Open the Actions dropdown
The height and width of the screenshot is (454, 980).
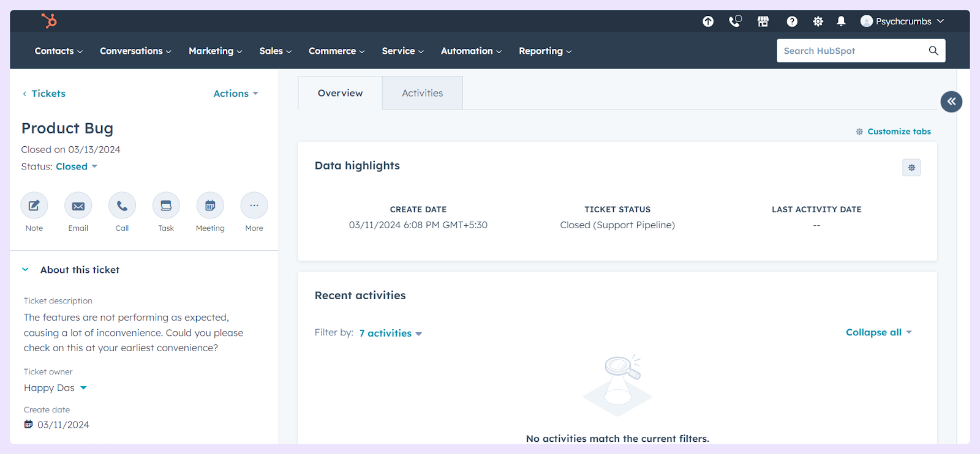(236, 94)
